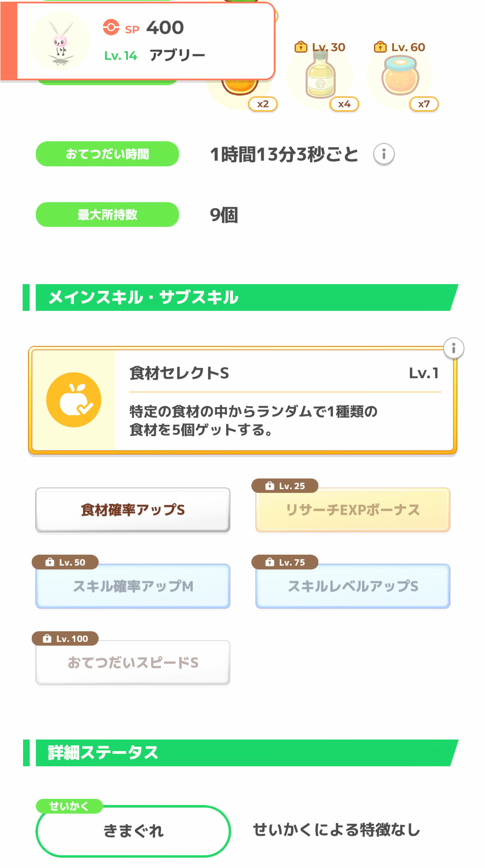Tap the lock icon beside Lv. 30
This screenshot has height=868, width=485.
coord(301,47)
